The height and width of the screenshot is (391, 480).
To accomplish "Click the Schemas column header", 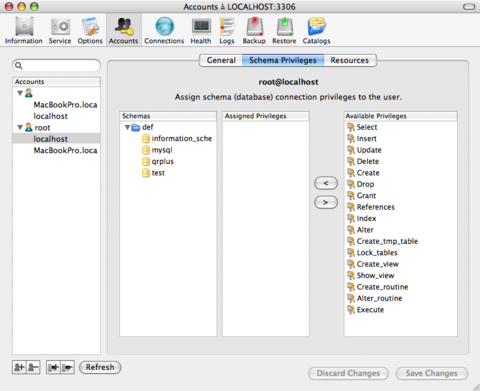I will [x=168, y=116].
